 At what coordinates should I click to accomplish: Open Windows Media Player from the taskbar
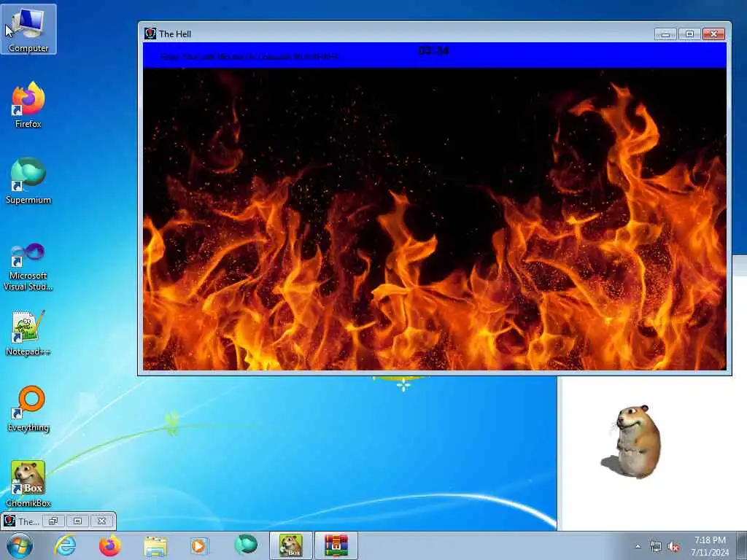[x=199, y=545]
